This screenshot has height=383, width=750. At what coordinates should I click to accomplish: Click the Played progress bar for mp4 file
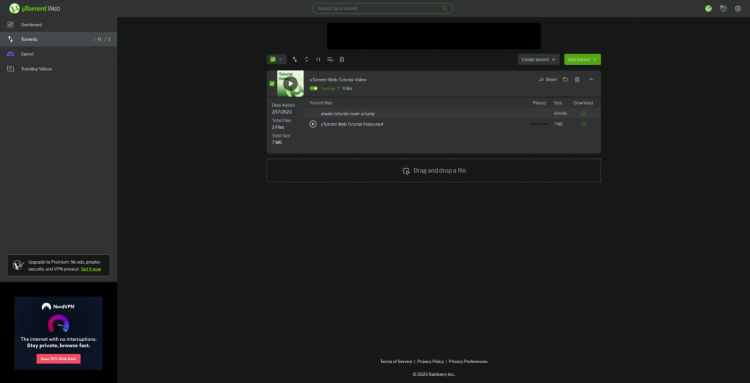point(539,124)
